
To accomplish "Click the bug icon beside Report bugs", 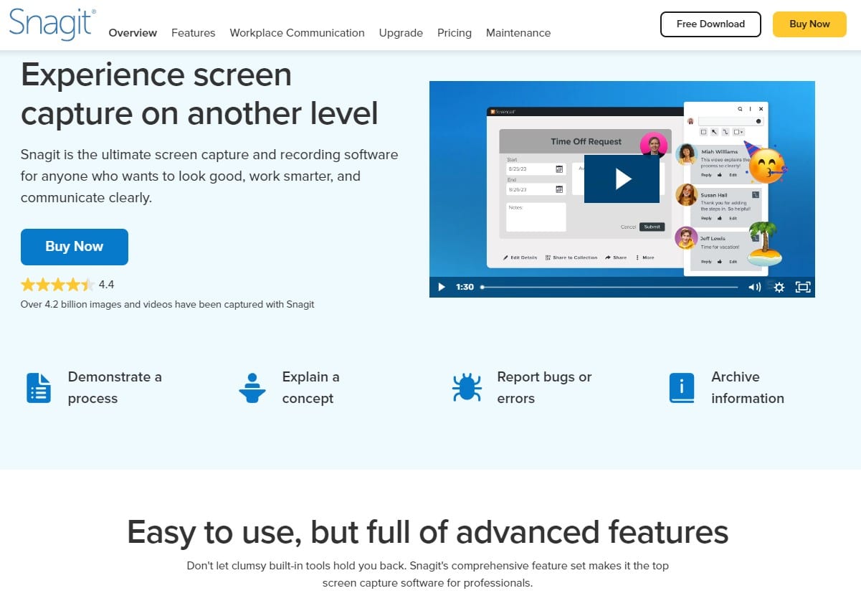I will point(467,388).
